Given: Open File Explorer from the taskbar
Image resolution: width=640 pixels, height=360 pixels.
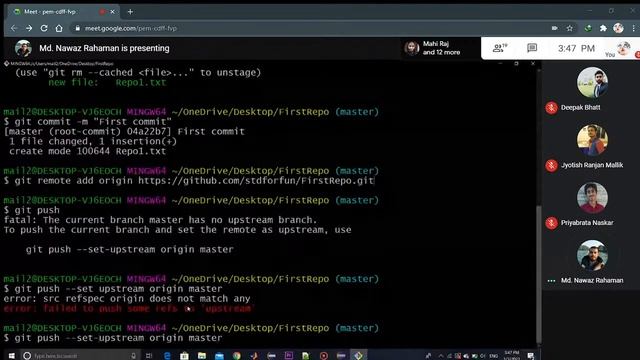Looking at the screenshot, I should click(x=202, y=356).
